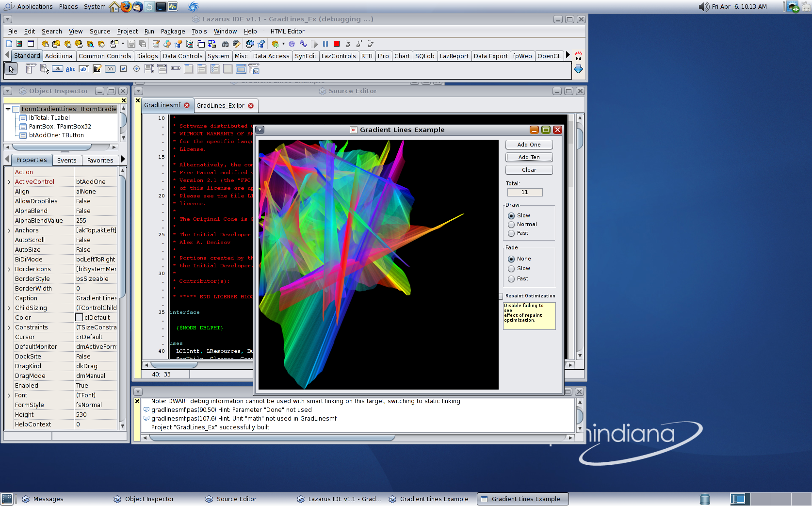This screenshot has height=506, width=812.
Task: Switch to the Data Controls palette tab
Action: [x=182, y=56]
